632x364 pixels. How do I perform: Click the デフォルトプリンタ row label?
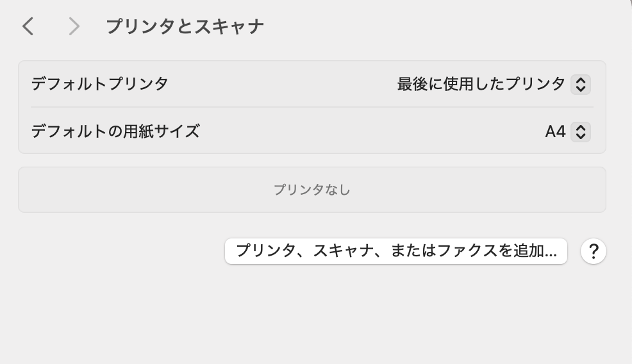[99, 84]
